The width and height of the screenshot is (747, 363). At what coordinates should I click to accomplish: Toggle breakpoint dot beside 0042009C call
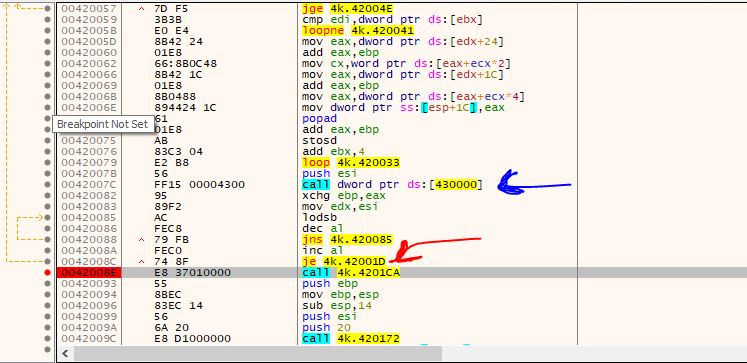(47, 339)
